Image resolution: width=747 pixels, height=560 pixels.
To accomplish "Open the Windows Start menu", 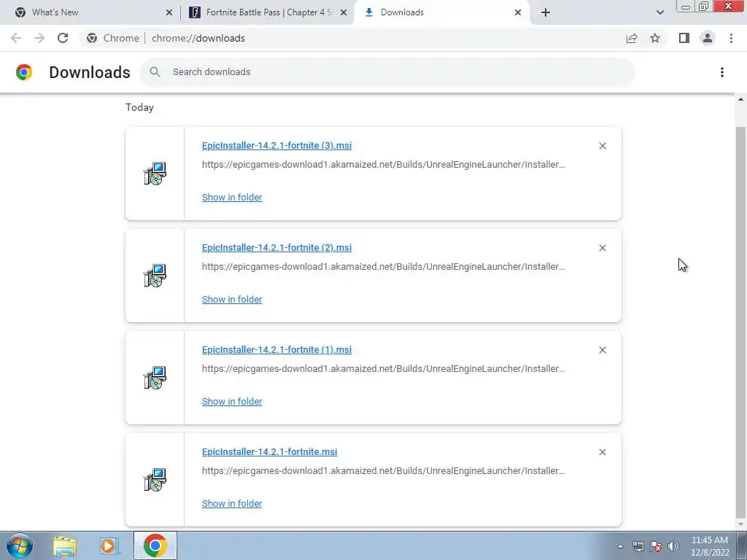I will (x=20, y=545).
